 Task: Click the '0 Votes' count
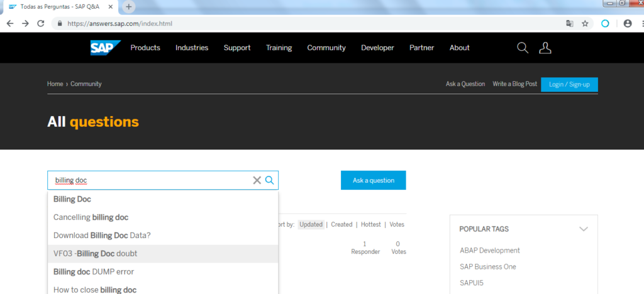[398, 248]
